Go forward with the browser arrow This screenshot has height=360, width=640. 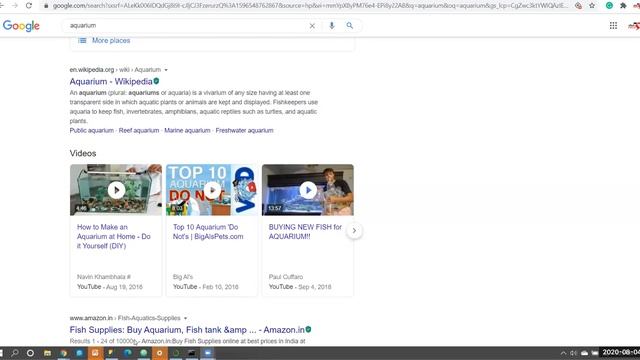coord(15,6)
